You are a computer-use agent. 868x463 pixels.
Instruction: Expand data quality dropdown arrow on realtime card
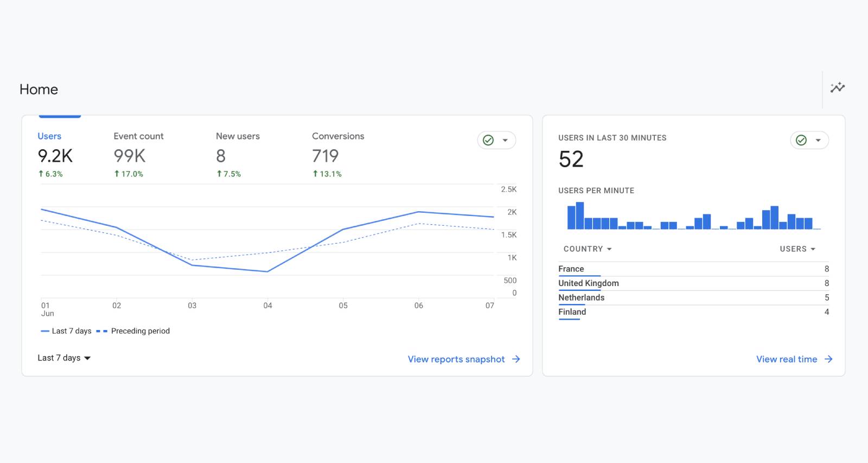click(x=818, y=140)
